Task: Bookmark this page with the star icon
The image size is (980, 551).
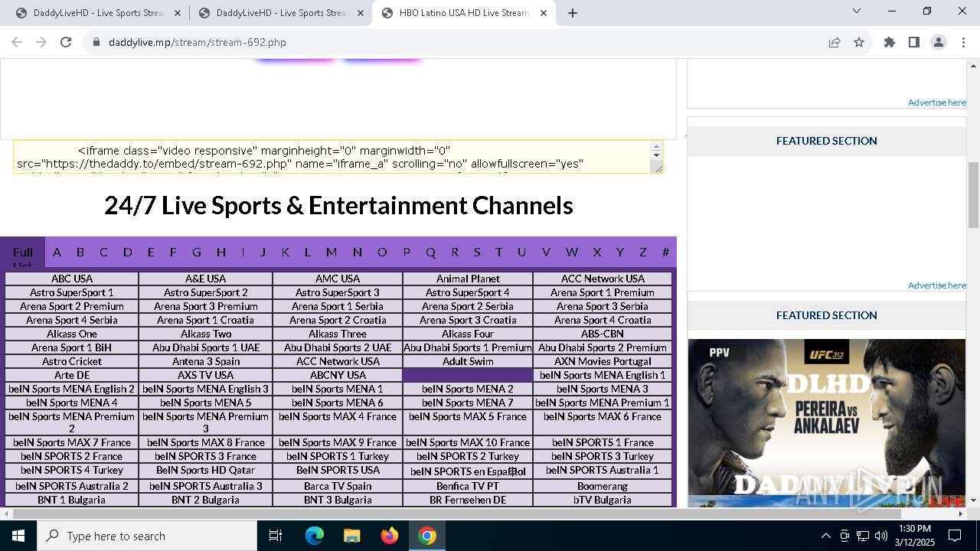Action: tap(859, 42)
